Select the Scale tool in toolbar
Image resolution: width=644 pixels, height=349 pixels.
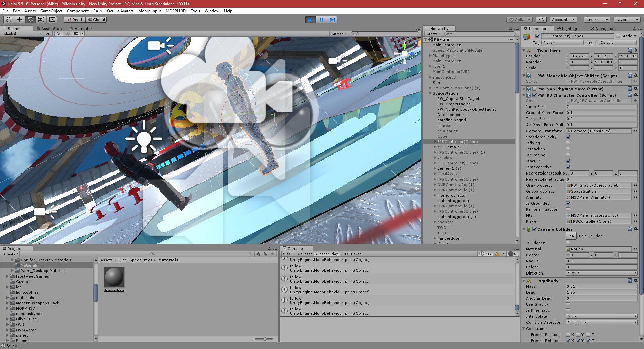(41, 20)
